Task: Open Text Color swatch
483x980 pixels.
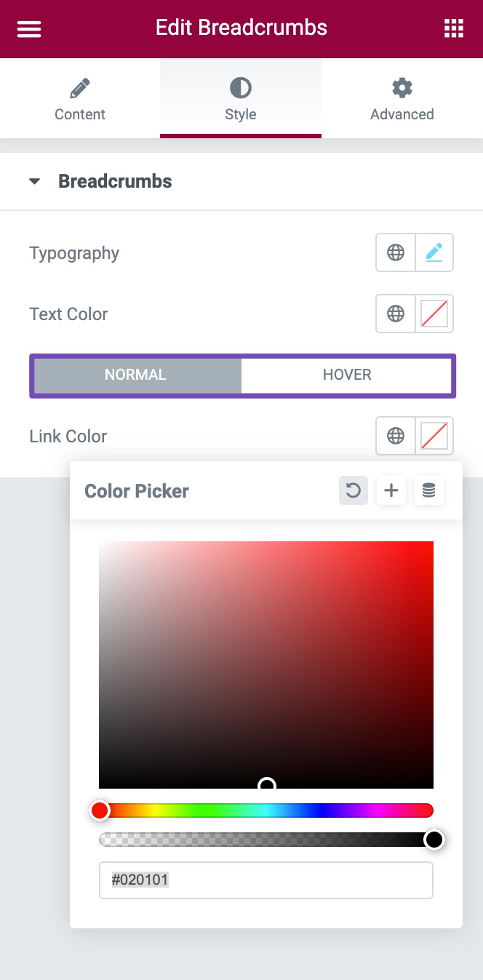Action: pos(434,314)
